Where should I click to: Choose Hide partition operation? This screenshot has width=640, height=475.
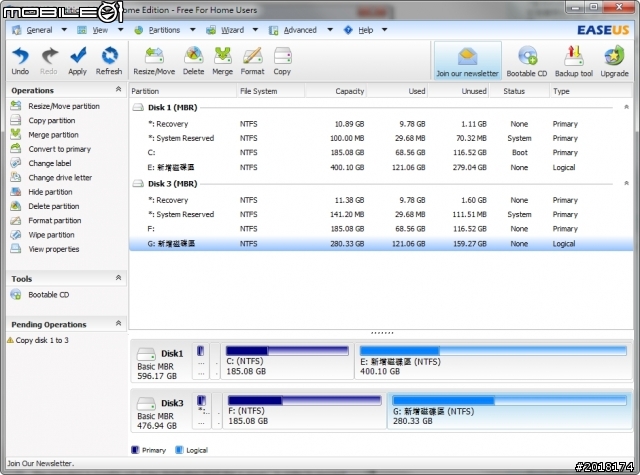pos(42,192)
